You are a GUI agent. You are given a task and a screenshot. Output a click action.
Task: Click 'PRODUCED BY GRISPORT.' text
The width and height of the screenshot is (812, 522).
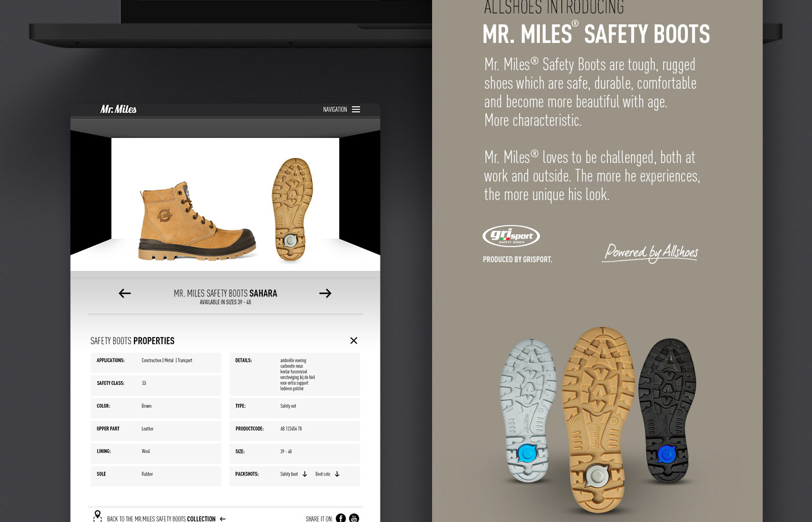(x=517, y=260)
